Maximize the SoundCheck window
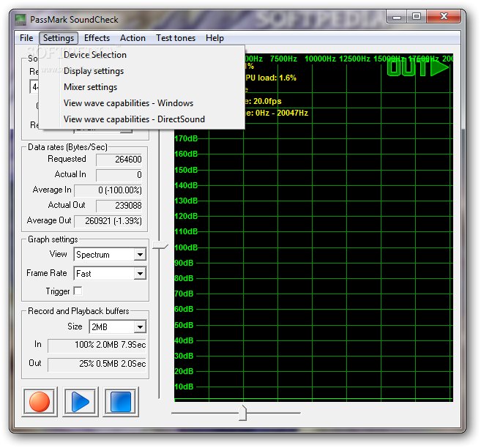The height and width of the screenshot is (448, 481). point(417,17)
